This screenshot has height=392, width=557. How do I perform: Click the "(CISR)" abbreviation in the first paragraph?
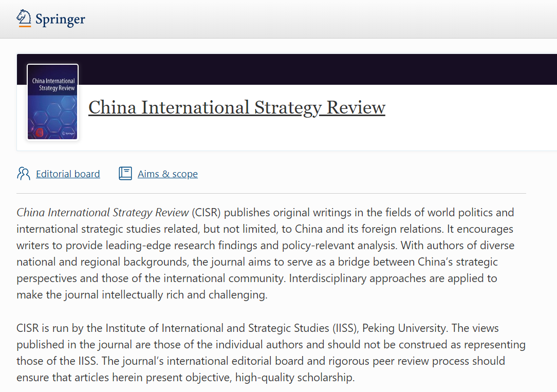pyautogui.click(x=207, y=213)
